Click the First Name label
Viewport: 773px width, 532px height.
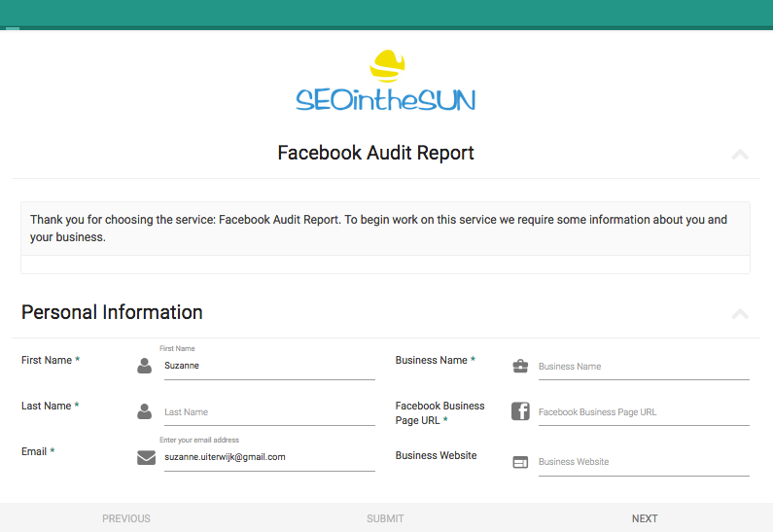[51, 361]
